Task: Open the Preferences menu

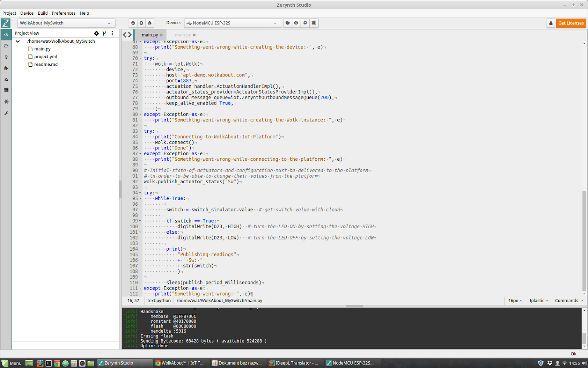Action: [64, 13]
